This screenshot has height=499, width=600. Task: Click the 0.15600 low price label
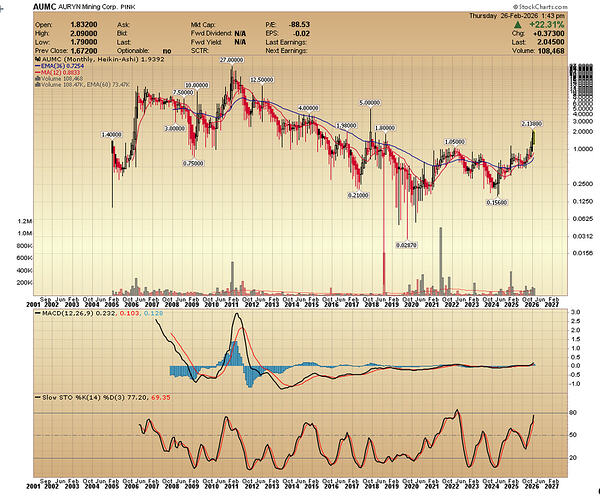(x=497, y=202)
